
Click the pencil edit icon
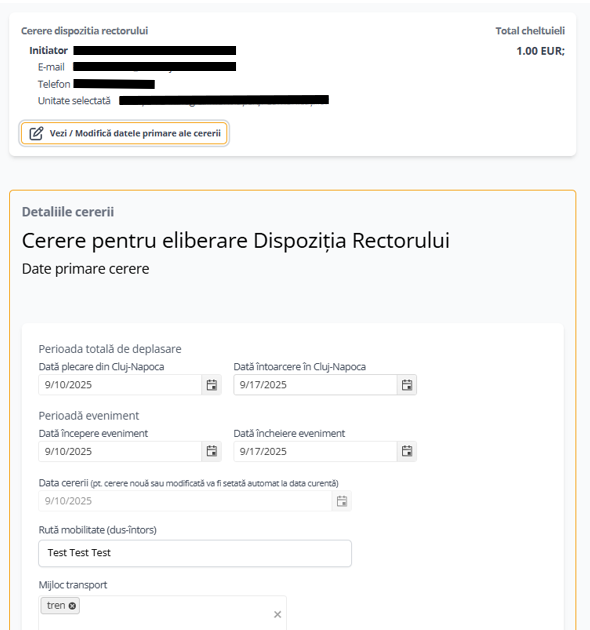tap(36, 133)
